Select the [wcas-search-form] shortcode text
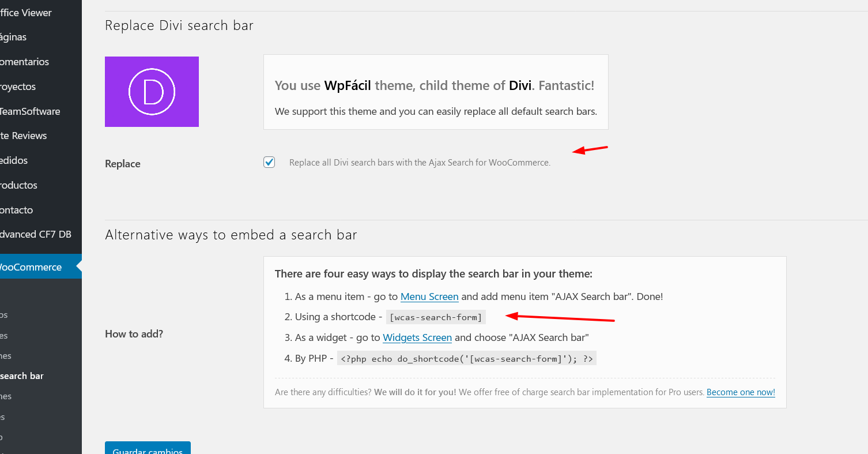Viewport: 868px width, 454px height. 436,317
